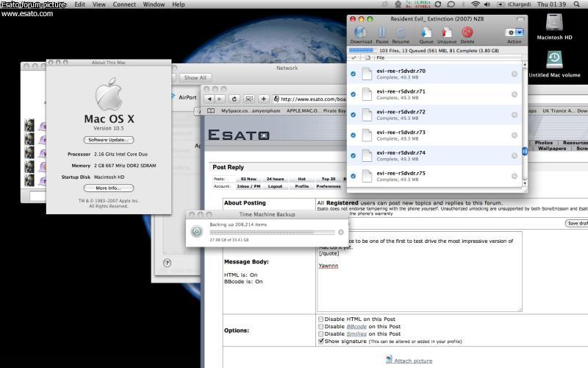
Task: Click the battery Charged status indicator
Action: (x=514, y=4)
